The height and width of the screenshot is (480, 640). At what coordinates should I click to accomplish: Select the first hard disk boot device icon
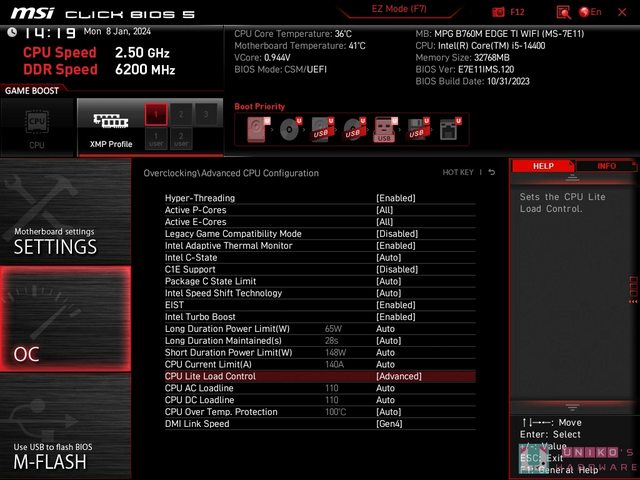tap(258, 129)
